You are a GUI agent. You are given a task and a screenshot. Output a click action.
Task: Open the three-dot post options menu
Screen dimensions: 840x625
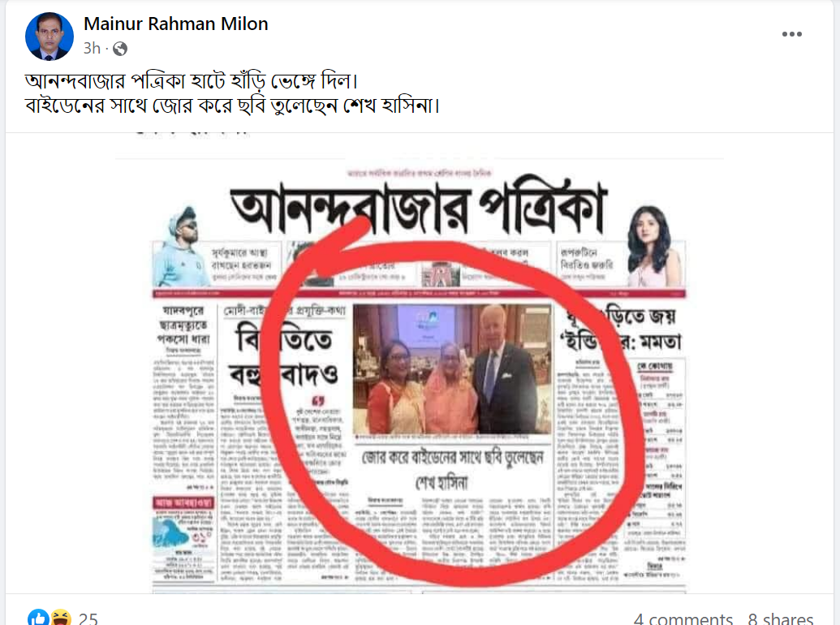(791, 34)
